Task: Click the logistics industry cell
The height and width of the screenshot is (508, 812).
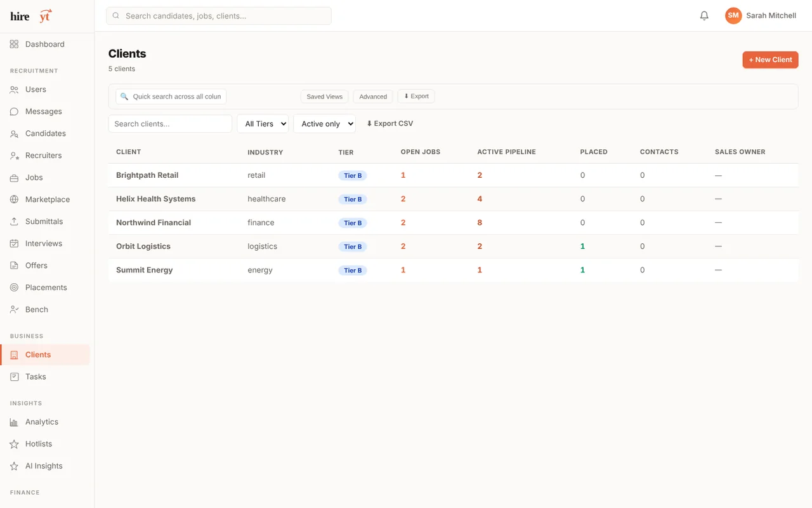Action: [x=262, y=246]
